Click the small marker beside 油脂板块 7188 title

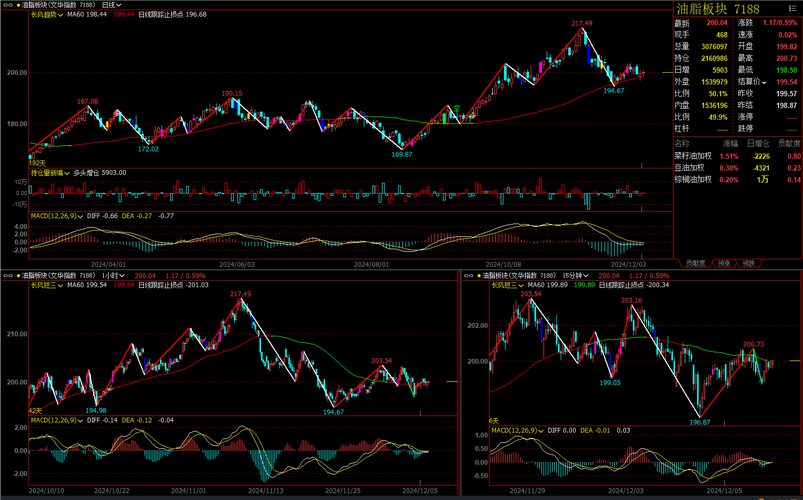pos(796,8)
